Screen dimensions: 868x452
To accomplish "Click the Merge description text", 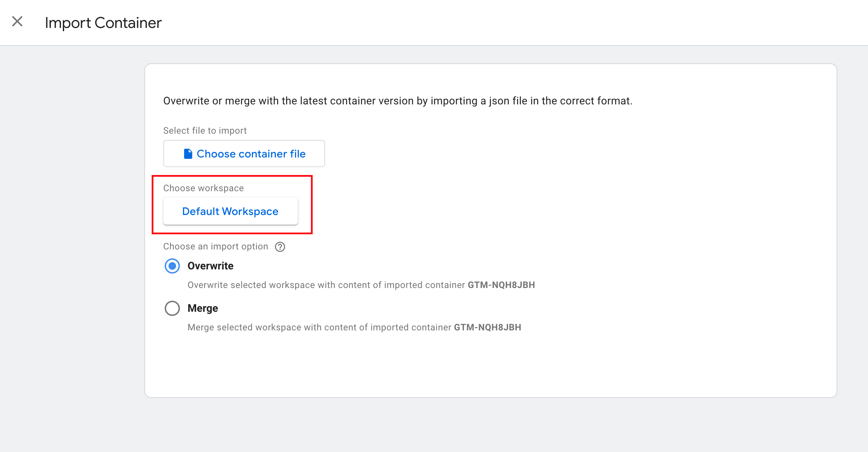I will click(x=319, y=327).
